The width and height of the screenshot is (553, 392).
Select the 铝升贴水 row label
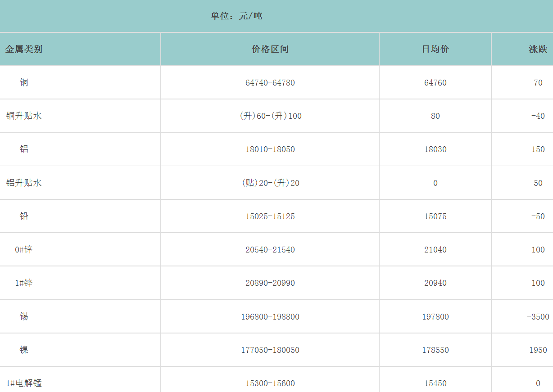24,183
